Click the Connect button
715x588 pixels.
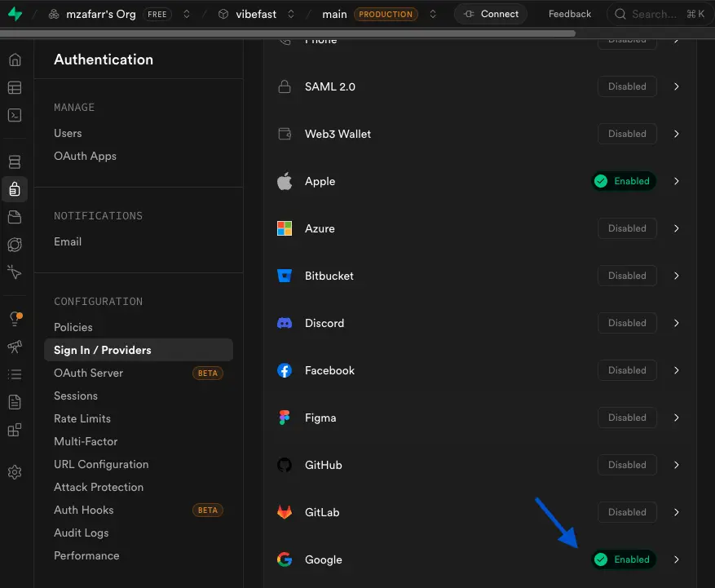coord(491,14)
